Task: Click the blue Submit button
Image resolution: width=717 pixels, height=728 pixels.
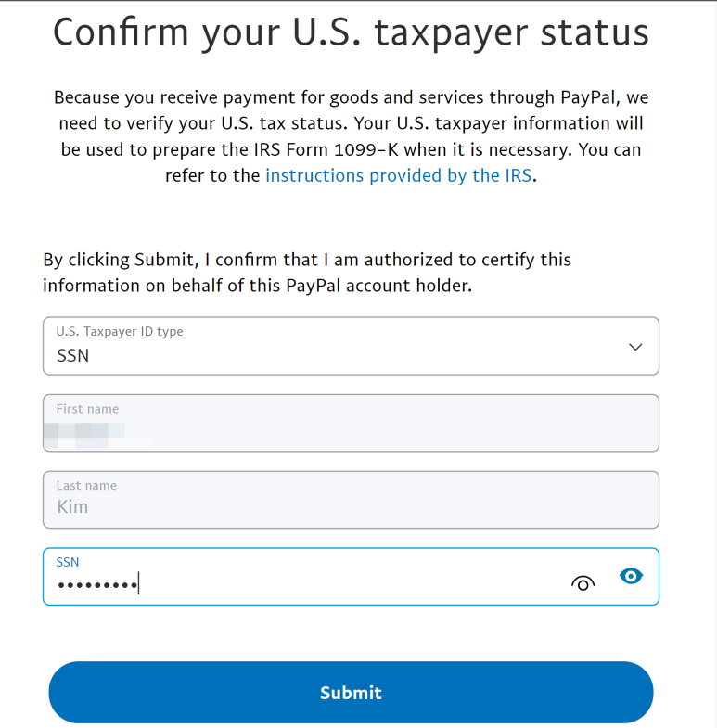Action: click(x=351, y=692)
